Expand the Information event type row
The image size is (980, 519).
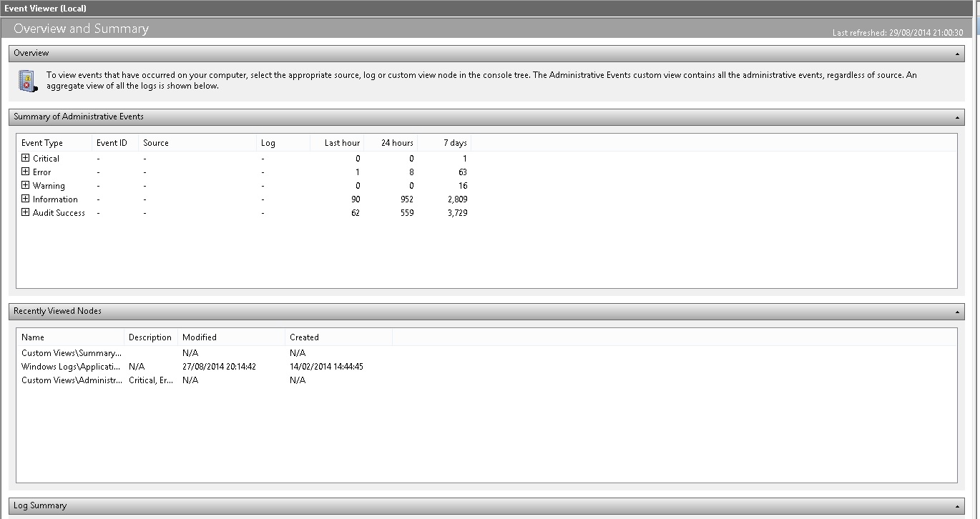pyautogui.click(x=25, y=199)
